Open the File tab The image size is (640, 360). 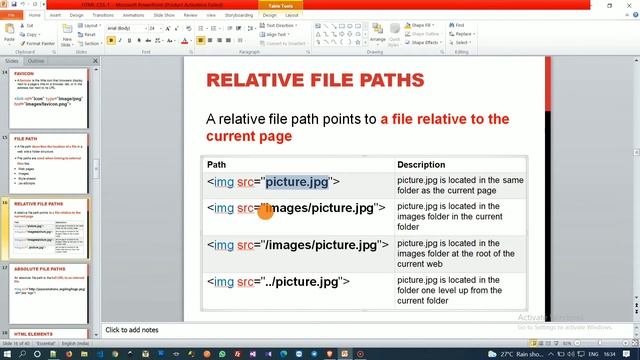(x=11, y=15)
